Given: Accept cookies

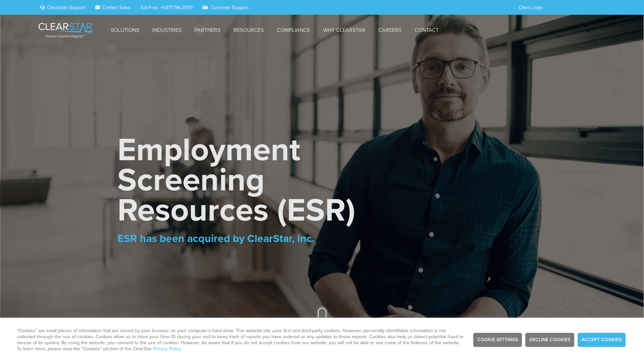Looking at the screenshot, I should tap(601, 340).
